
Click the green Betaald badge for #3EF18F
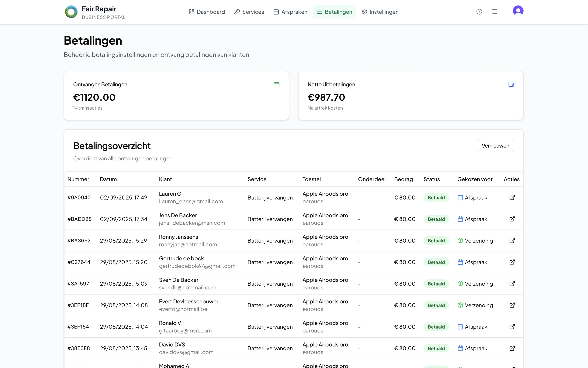[436, 305]
